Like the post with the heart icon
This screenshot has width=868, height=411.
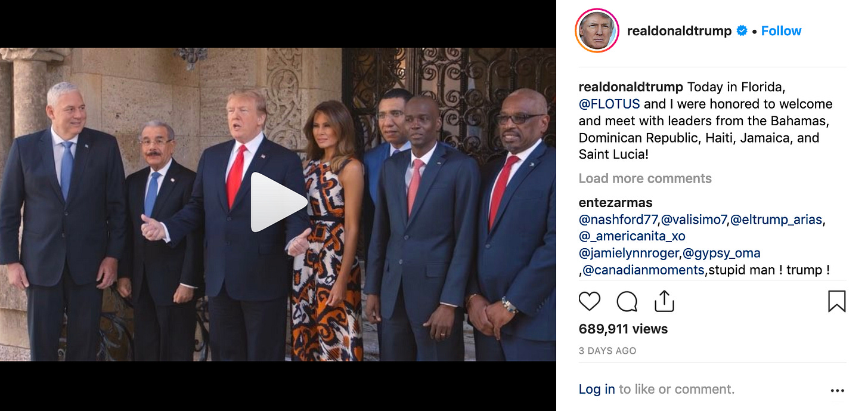(590, 301)
